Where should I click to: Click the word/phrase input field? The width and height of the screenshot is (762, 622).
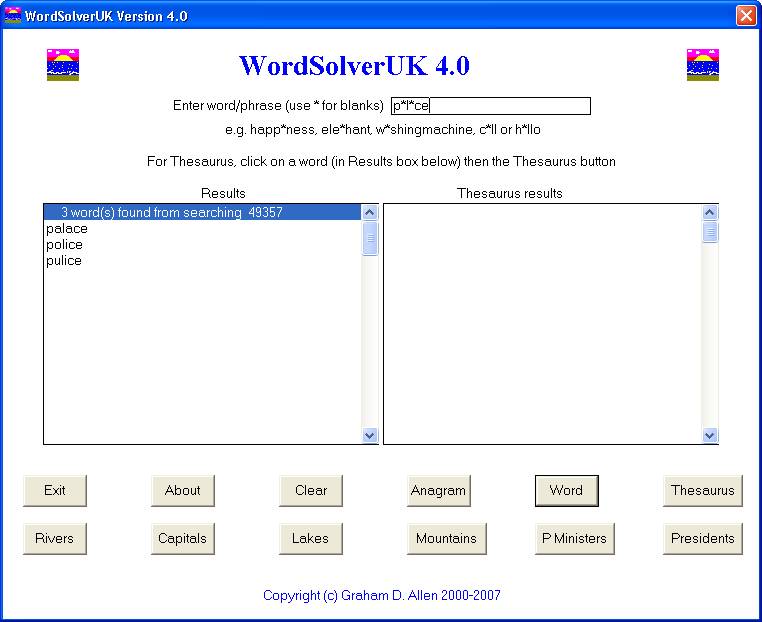pos(490,106)
